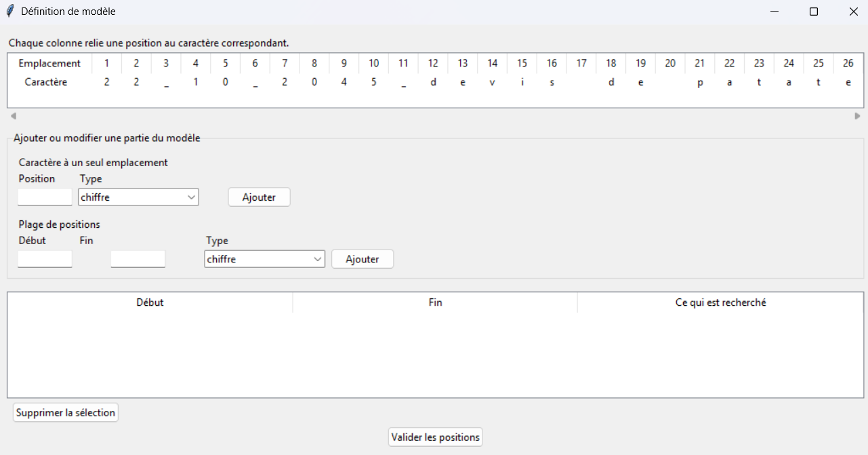Image resolution: width=868 pixels, height=455 pixels.
Task: Click Valider les positions button
Action: [436, 437]
